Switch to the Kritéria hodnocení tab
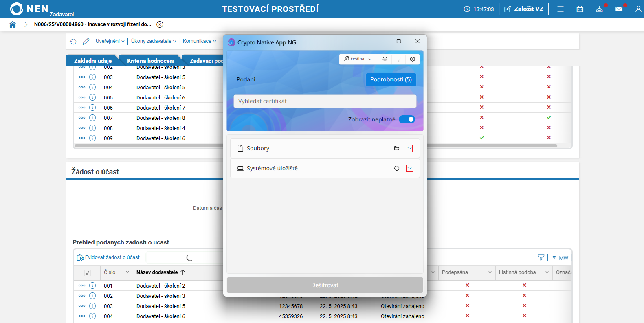The width and height of the screenshot is (644, 323). pos(151,61)
